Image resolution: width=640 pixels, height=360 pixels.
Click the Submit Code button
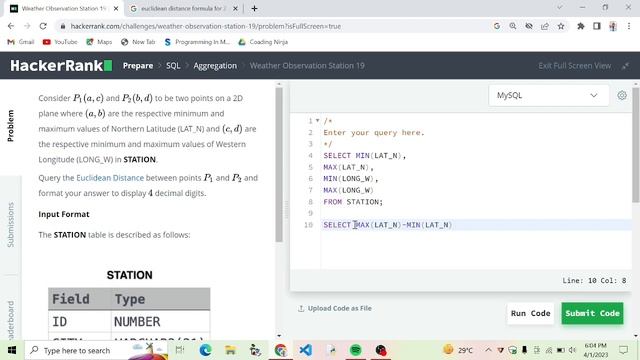(x=592, y=313)
